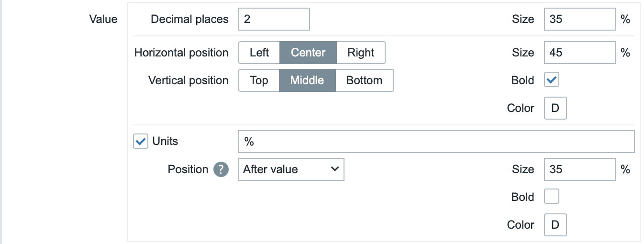Focus the units Size field
Screen dimensions: 644x244
pyautogui.click(x=579, y=169)
